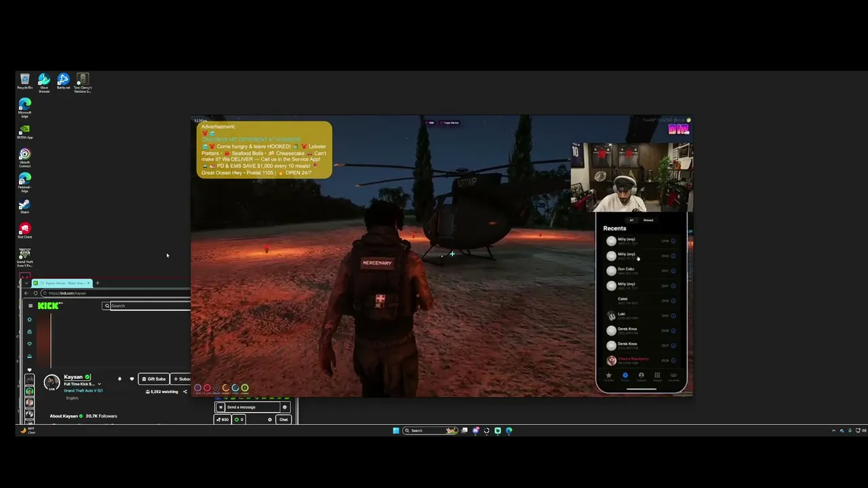Open the taskbar weather widget
Viewport: 868px width, 488px height.
tap(28, 430)
